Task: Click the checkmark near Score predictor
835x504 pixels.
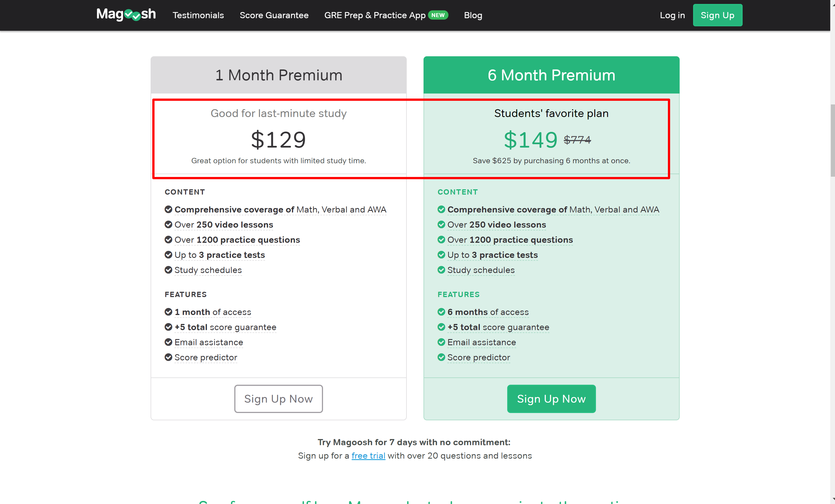Action: tap(169, 357)
